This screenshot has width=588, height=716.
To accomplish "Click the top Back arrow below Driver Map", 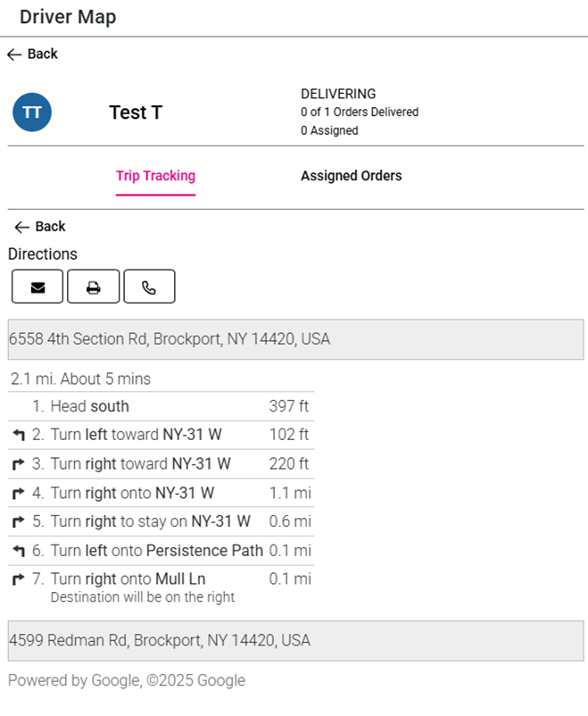I will click(32, 54).
